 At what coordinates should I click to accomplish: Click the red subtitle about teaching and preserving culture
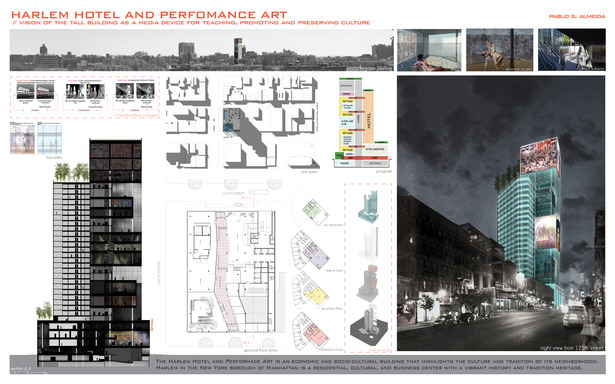click(191, 23)
